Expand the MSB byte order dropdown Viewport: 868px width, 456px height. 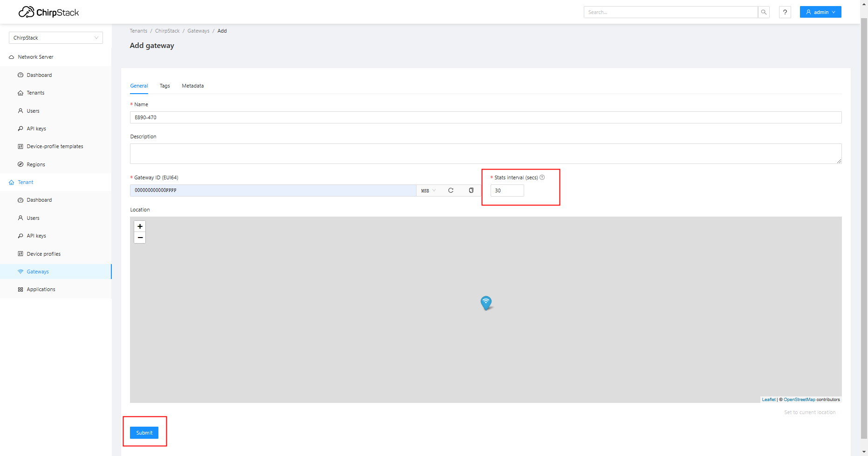pos(428,191)
